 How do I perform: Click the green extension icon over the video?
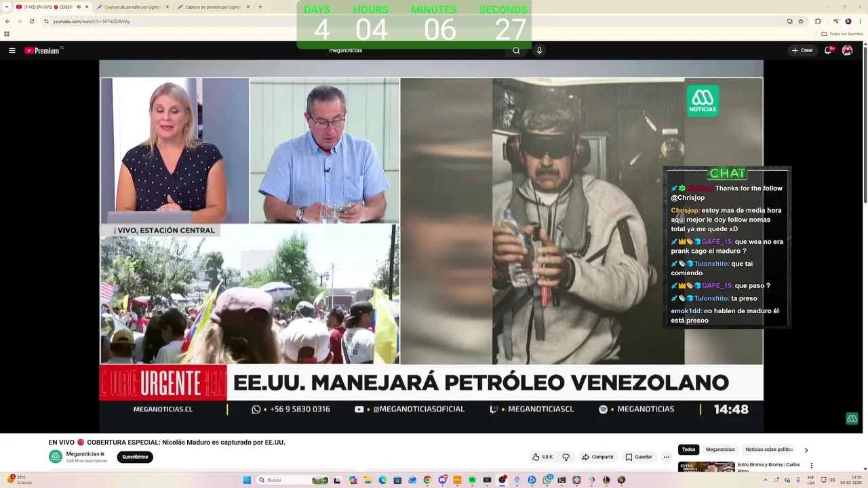[852, 419]
